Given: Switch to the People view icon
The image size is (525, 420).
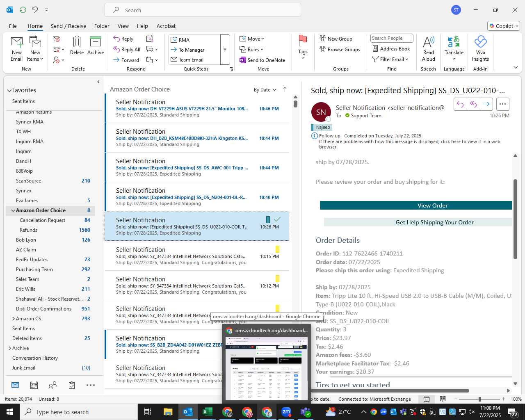Looking at the screenshot, I should [53, 385].
